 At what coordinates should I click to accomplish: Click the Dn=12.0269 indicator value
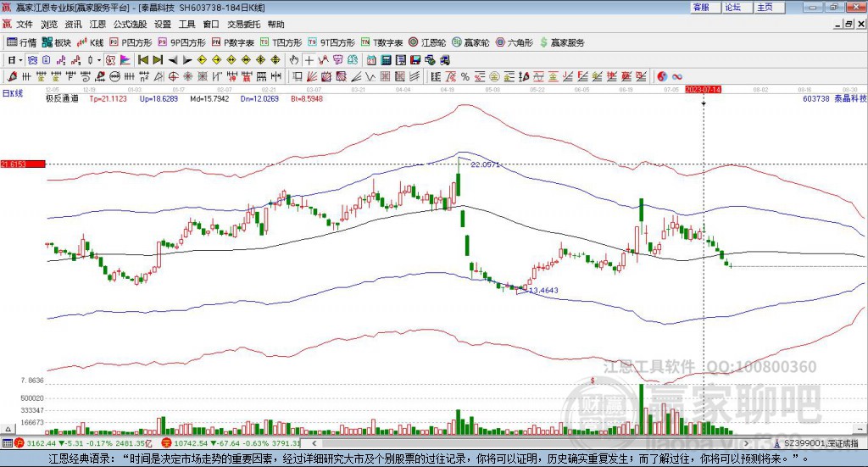[x=259, y=98]
